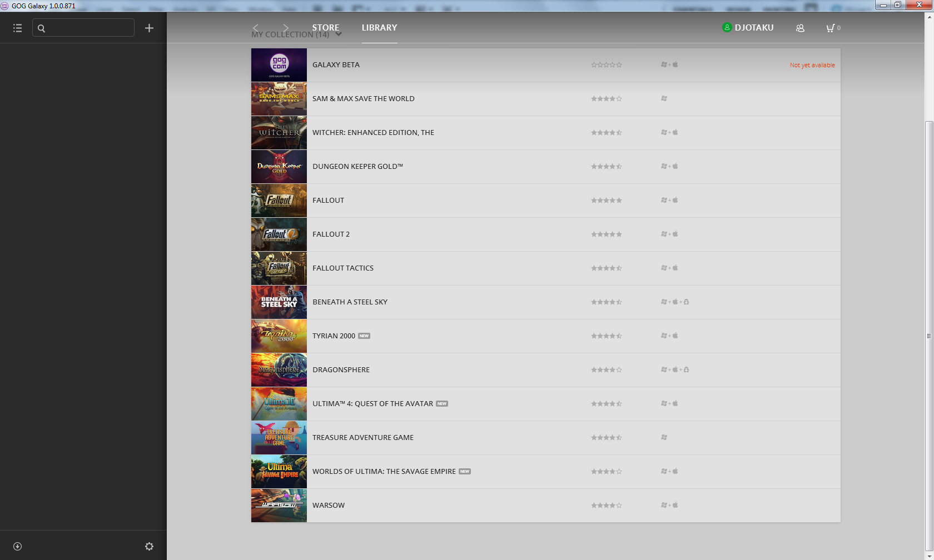
Task: Select the FALLOUT title text
Action: (328, 201)
